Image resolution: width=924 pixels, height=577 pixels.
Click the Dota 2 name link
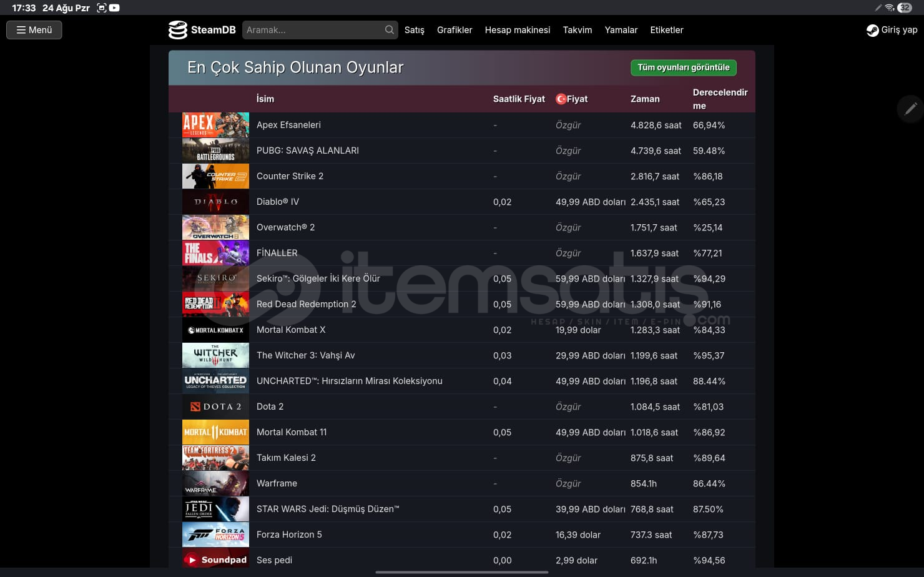click(x=270, y=407)
